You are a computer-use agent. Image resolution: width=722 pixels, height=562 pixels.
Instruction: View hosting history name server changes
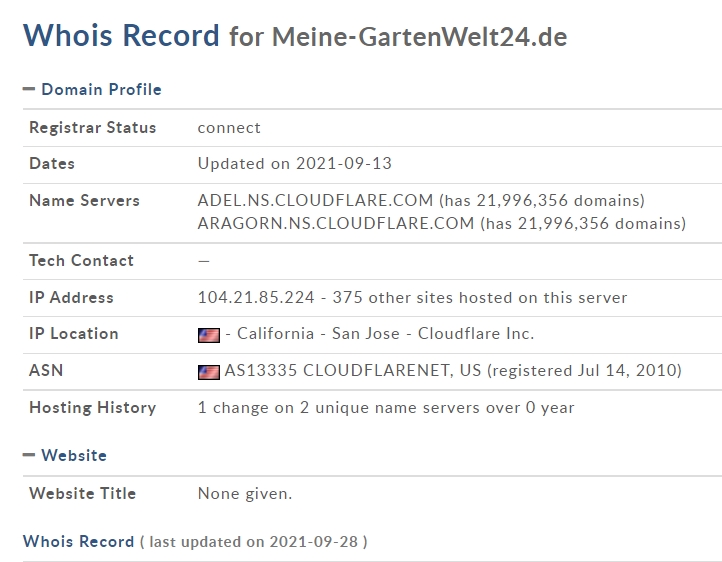386,408
